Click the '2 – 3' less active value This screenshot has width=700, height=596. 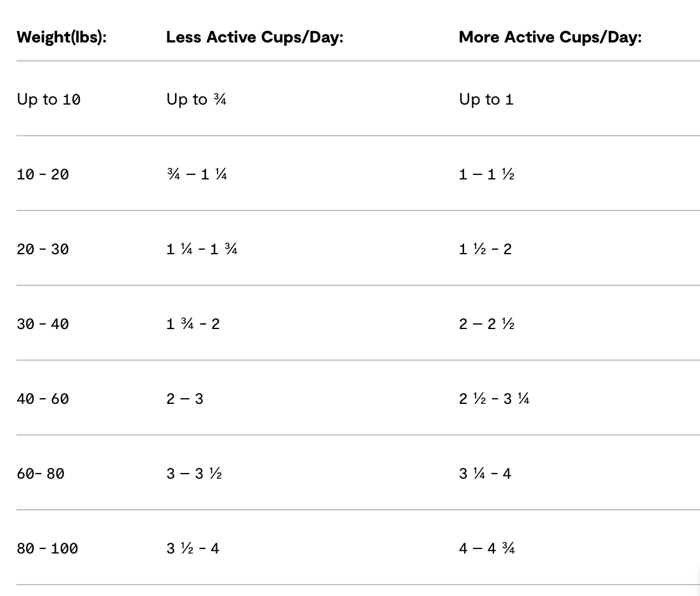[185, 399]
